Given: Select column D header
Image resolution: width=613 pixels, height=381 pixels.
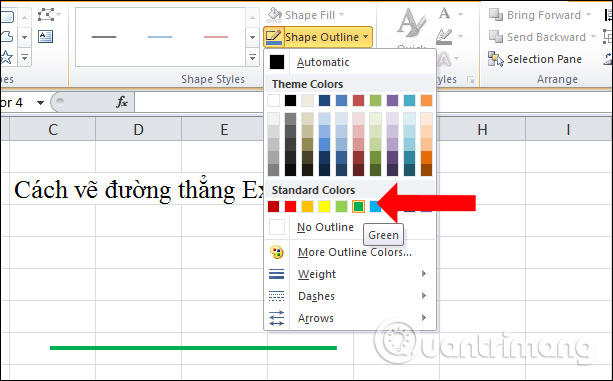Looking at the screenshot, I should tap(138, 129).
